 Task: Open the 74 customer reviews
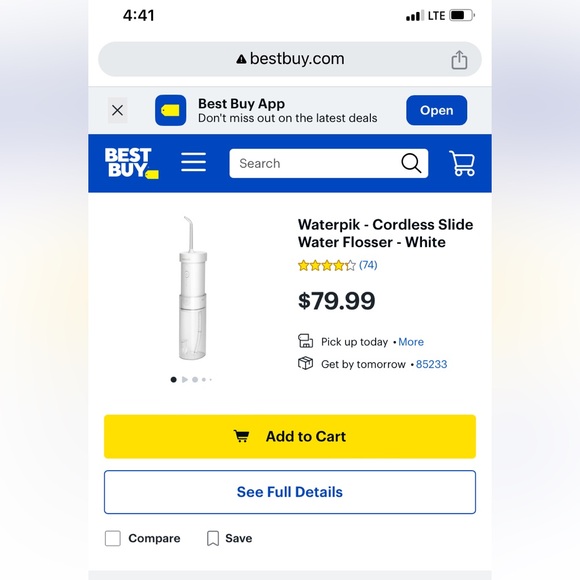[x=368, y=265]
